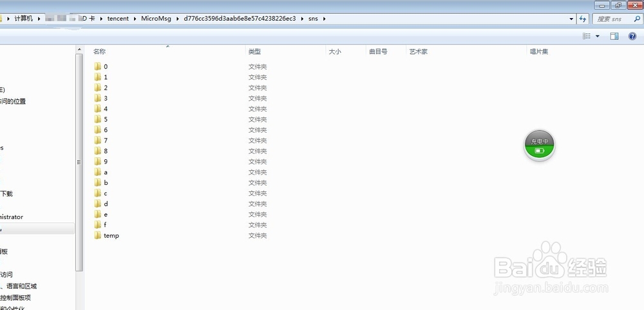Click the folder icon for f
Viewport: 644px width, 310px height.
click(97, 225)
